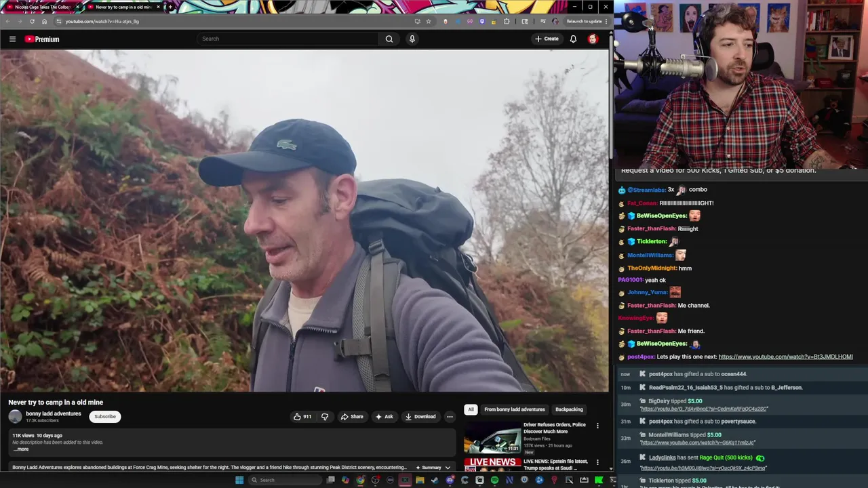Click the Ask button
This screenshot has height=488, width=868.
click(x=384, y=417)
